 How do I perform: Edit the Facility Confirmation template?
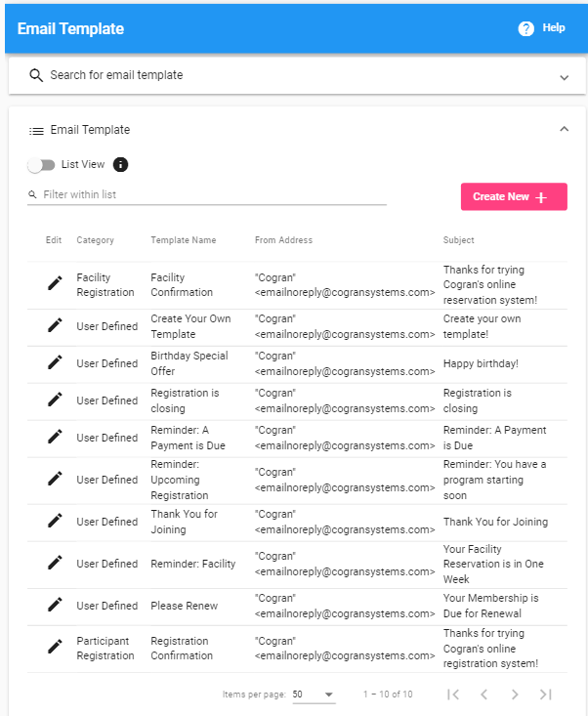[55, 283]
